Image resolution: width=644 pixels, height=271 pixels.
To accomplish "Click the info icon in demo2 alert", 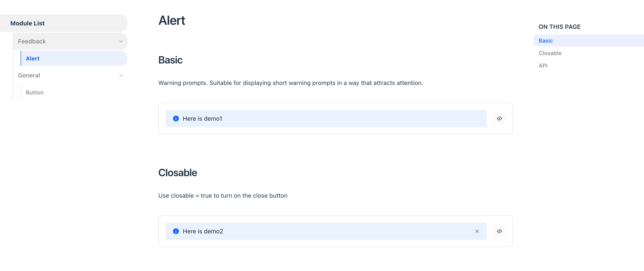I will click(176, 231).
